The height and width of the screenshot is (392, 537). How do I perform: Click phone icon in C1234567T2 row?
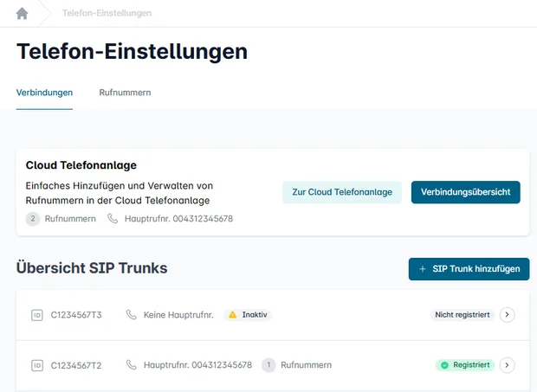[132, 365]
